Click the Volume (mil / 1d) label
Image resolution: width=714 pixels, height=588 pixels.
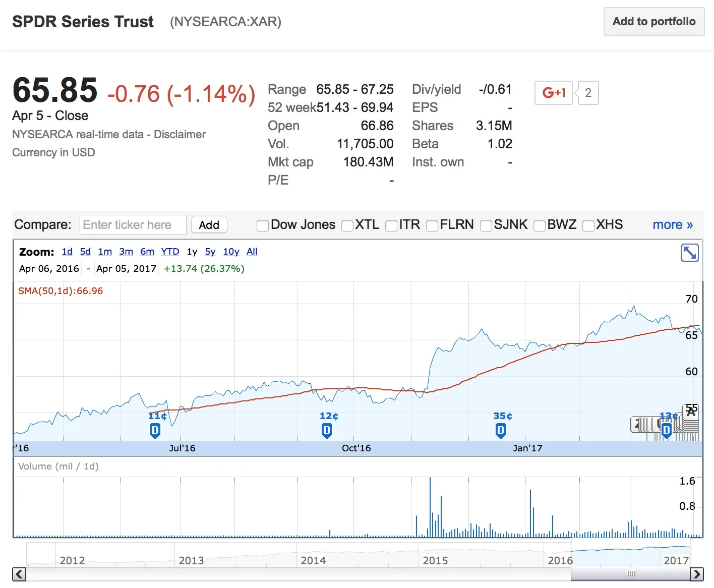coord(58,466)
